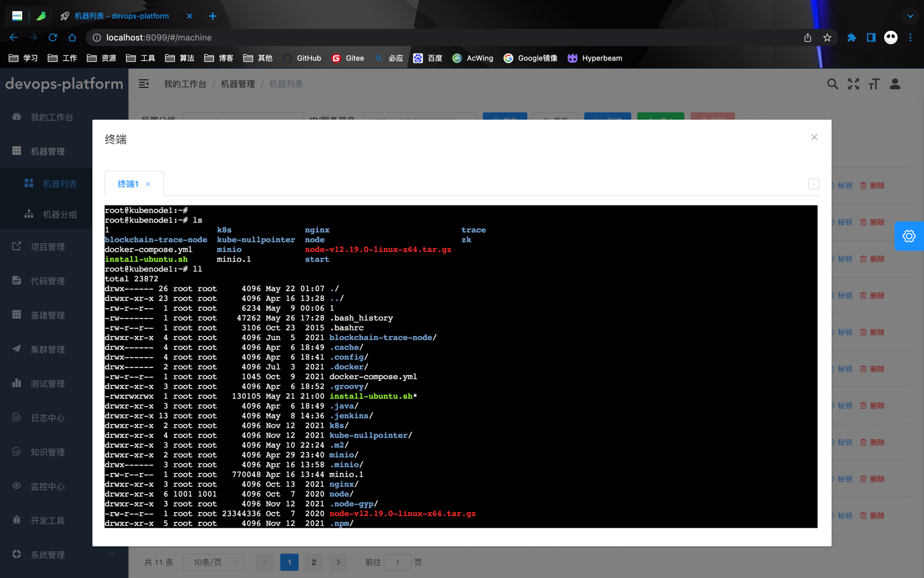Viewport: 924px width, 578px height.
Task: Open the blue settings gear panel
Action: (x=909, y=236)
